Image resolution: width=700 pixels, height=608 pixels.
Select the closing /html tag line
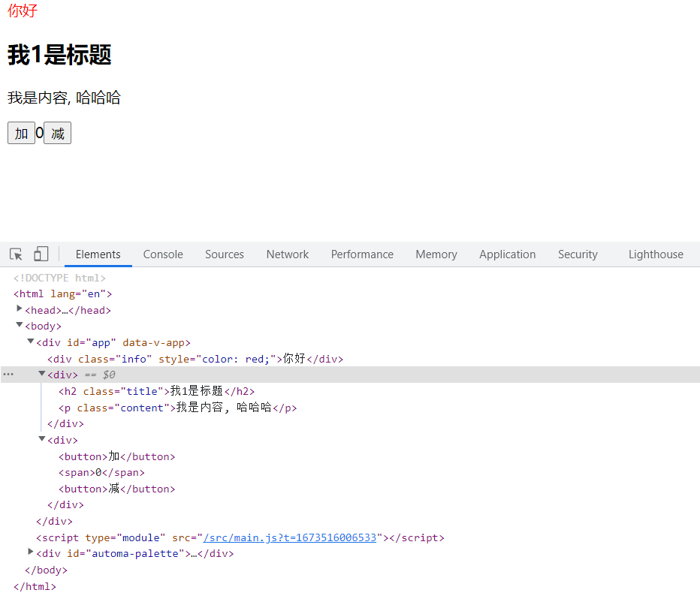35,586
